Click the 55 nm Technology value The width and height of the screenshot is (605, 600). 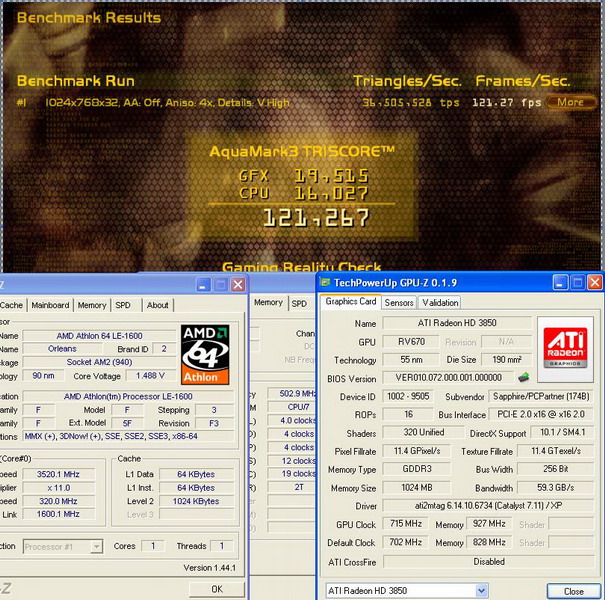[x=411, y=360]
